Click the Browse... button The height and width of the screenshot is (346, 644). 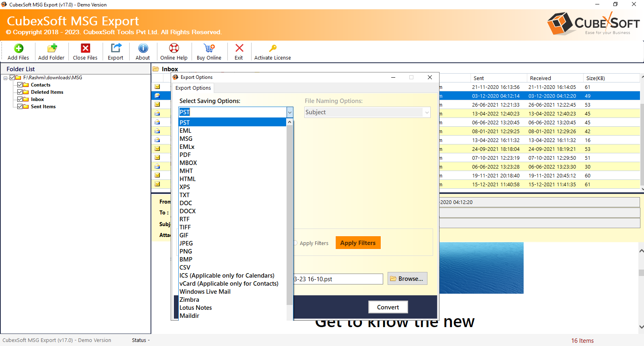[407, 279]
